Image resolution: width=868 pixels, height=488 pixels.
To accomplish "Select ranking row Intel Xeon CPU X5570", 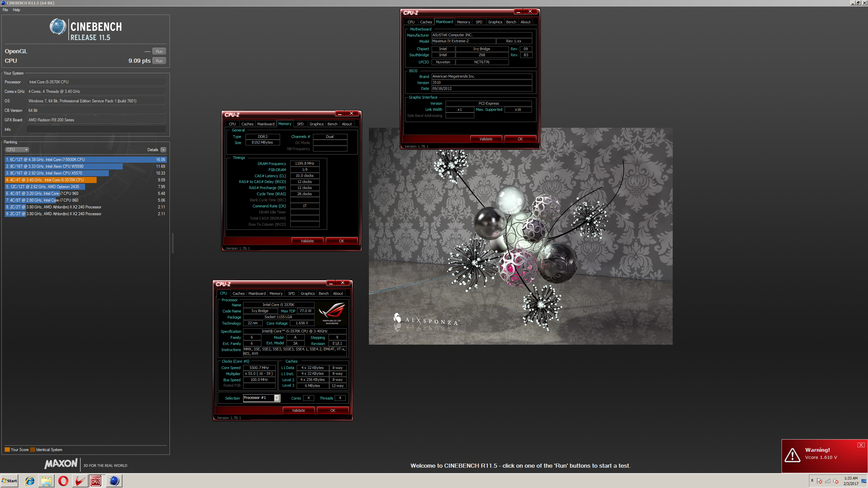I will point(85,173).
